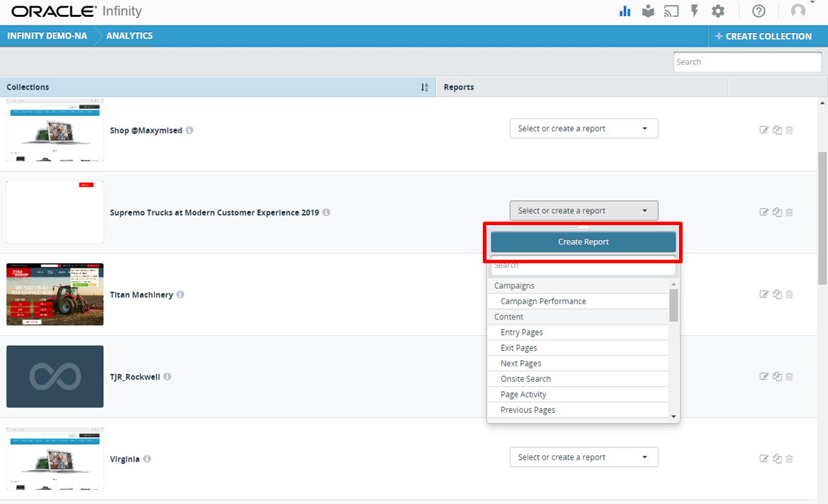This screenshot has height=504, width=828.
Task: Select Campaign Performance report
Action: click(x=577, y=301)
